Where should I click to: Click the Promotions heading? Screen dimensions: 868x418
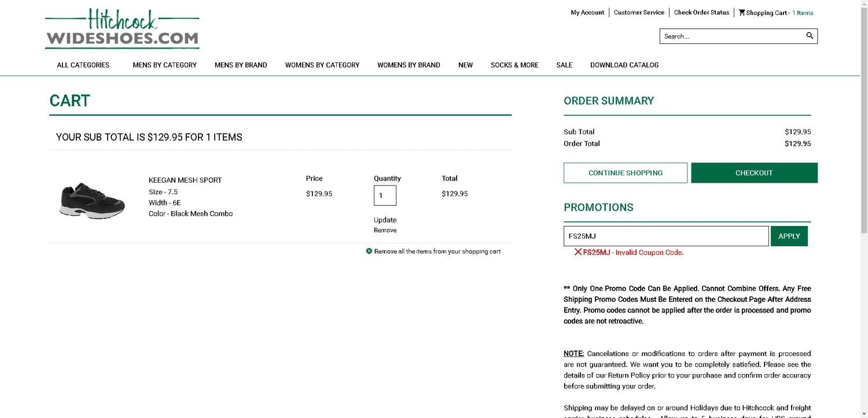pyautogui.click(x=598, y=207)
